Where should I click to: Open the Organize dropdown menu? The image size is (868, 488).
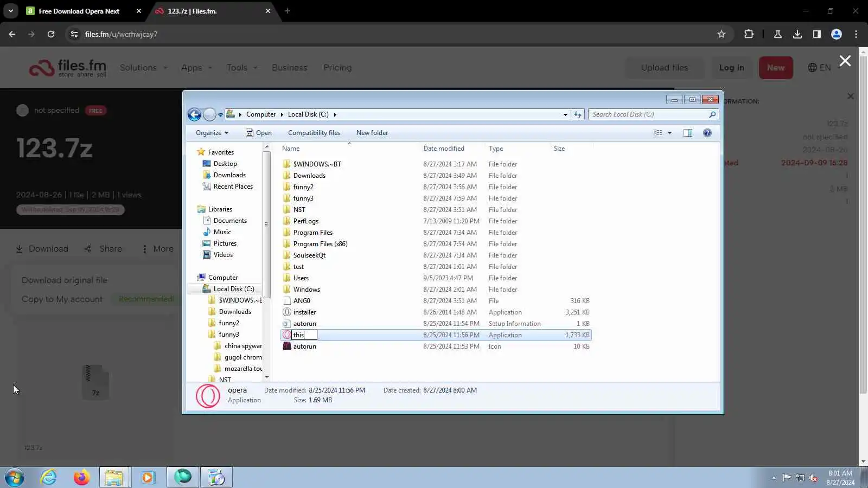tap(212, 133)
